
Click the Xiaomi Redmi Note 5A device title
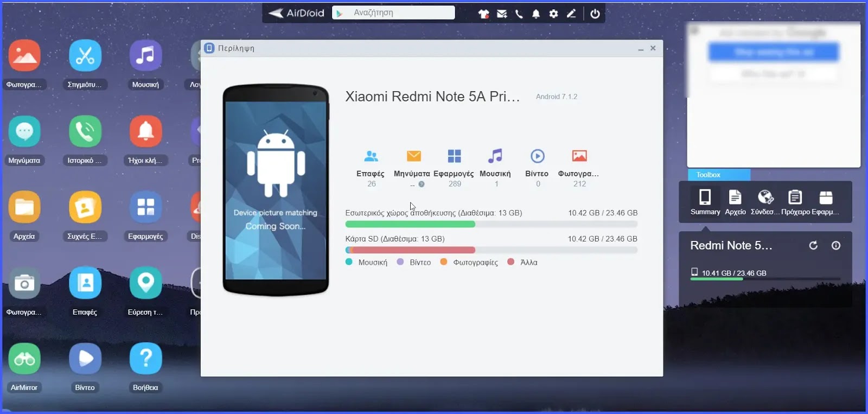(x=432, y=97)
